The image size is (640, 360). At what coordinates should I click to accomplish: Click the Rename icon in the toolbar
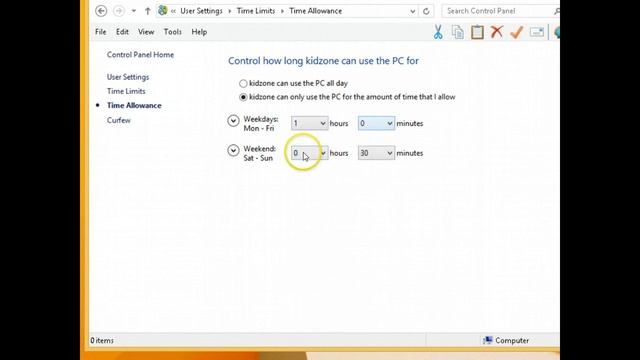537,32
